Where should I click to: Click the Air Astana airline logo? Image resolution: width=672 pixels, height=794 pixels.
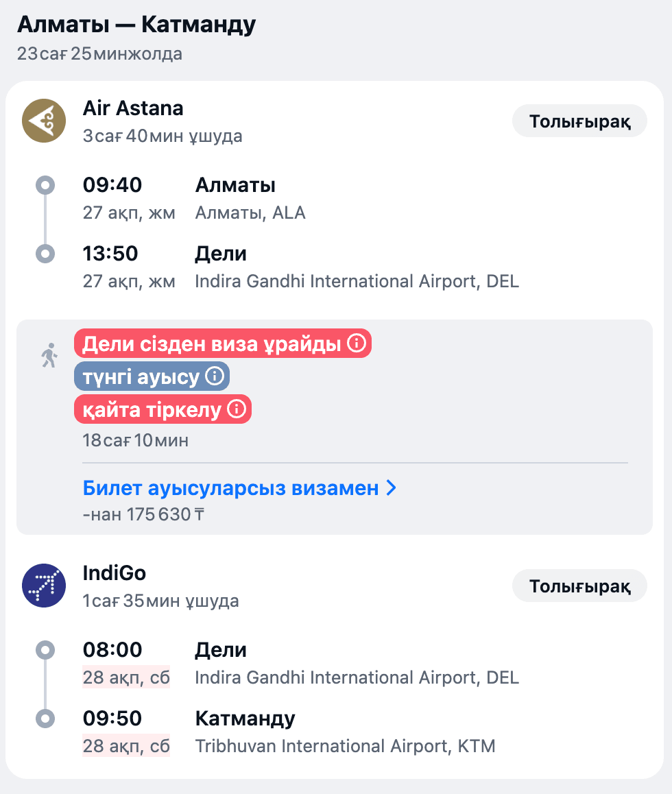point(44,121)
